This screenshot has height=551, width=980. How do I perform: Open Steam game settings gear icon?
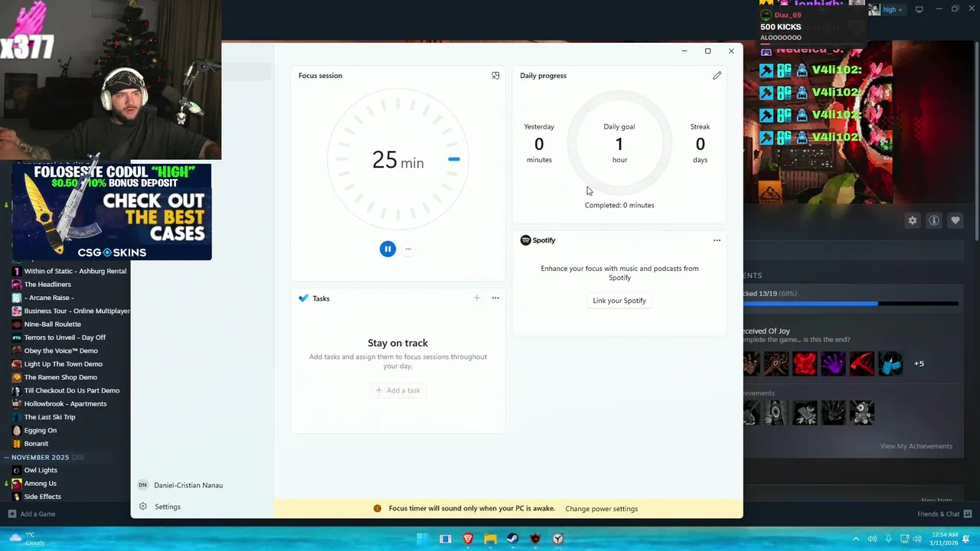pos(912,220)
